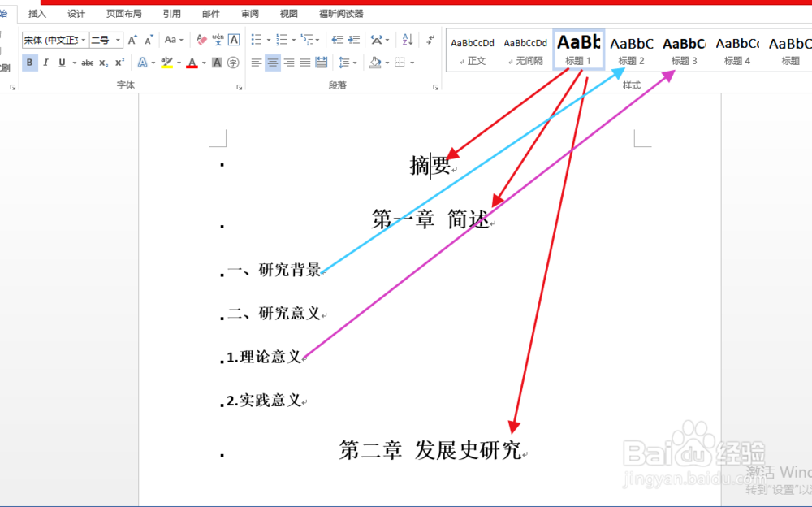Toggle italic formatting
This screenshot has width=812, height=507.
click(x=46, y=62)
